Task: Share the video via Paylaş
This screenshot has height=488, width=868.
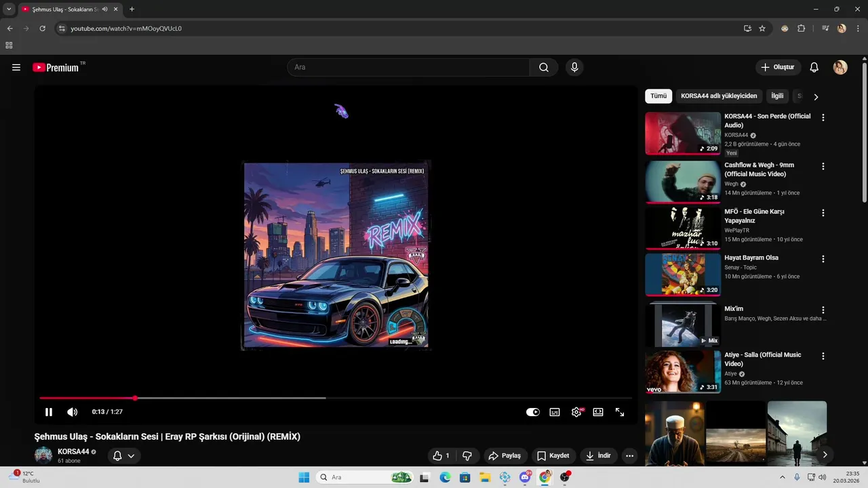Action: (x=505, y=455)
